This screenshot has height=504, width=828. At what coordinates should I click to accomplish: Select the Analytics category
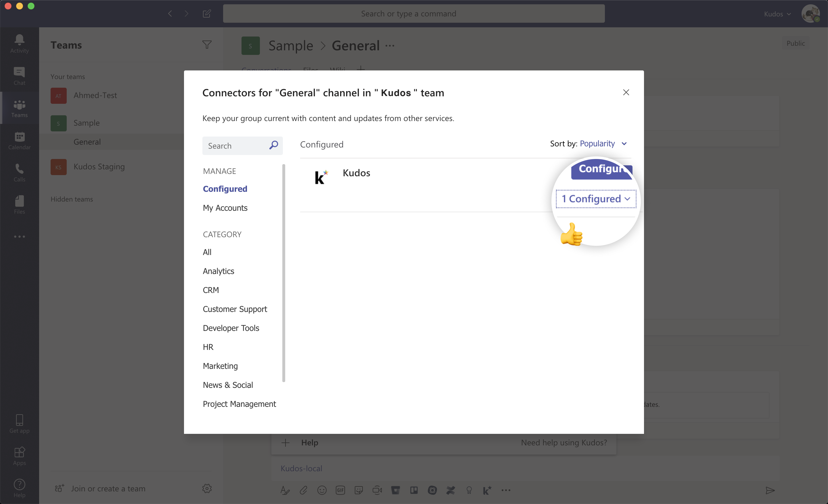(x=218, y=271)
